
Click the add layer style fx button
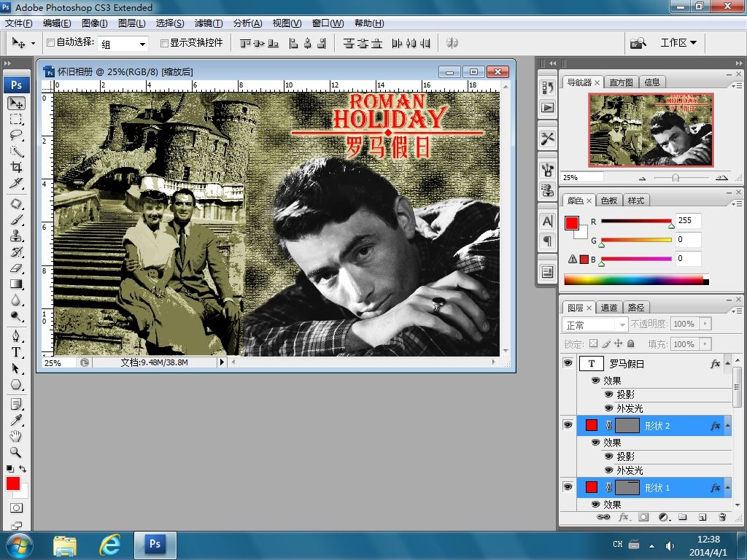pos(623,517)
